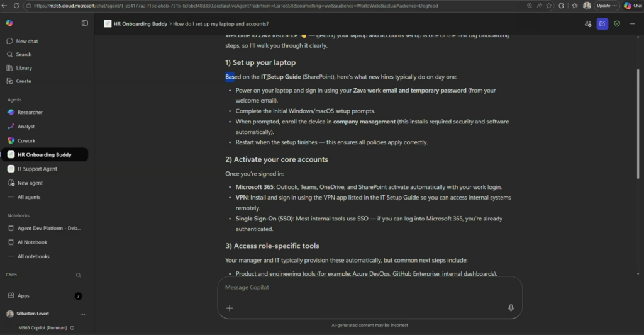This screenshot has width=644, height=335.
Task: Open the Copilot Chat pane in the browser toolbar
Action: point(632,6)
